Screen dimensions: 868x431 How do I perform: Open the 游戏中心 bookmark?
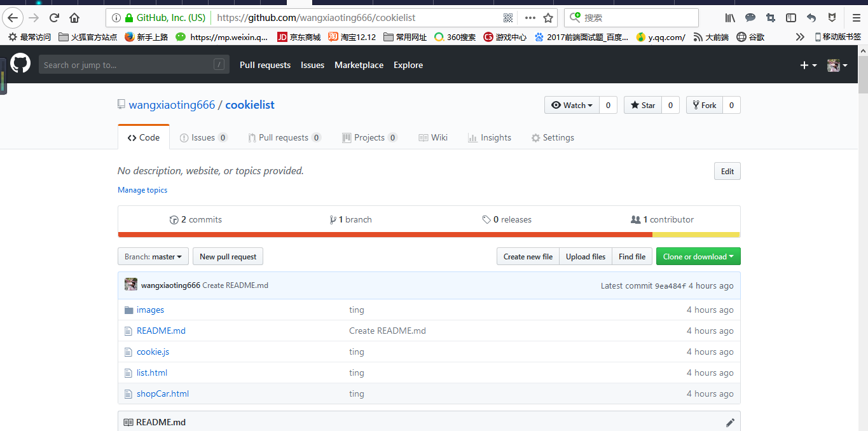click(x=505, y=37)
